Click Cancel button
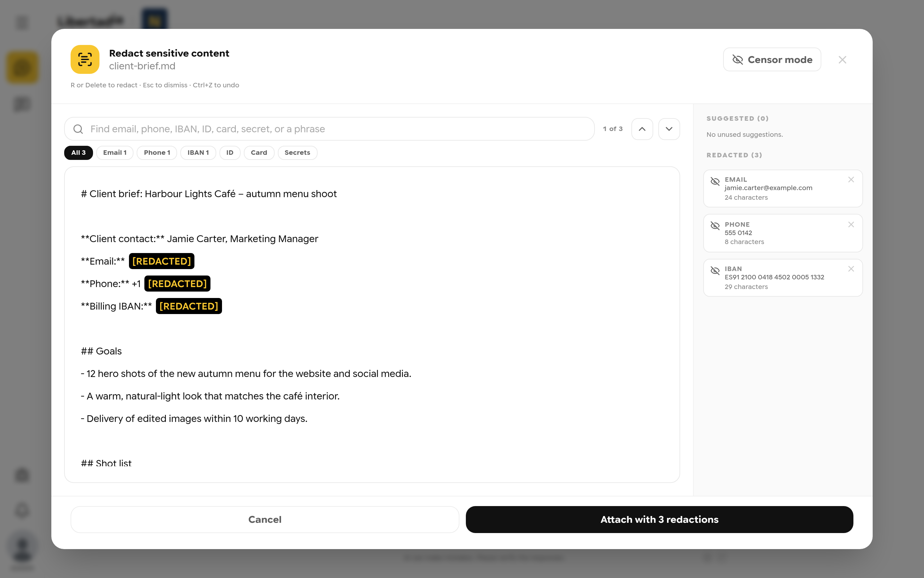This screenshot has width=924, height=578. [x=265, y=520]
